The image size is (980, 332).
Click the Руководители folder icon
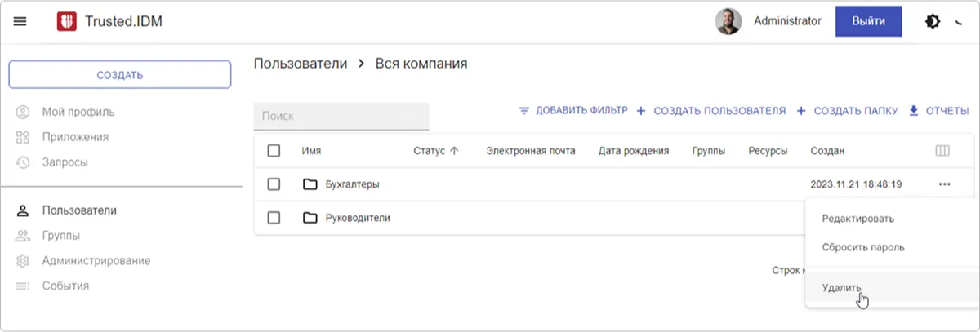(x=310, y=218)
